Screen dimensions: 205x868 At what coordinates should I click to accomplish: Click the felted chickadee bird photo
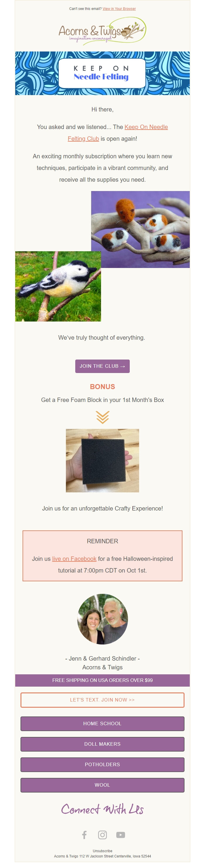59,286
